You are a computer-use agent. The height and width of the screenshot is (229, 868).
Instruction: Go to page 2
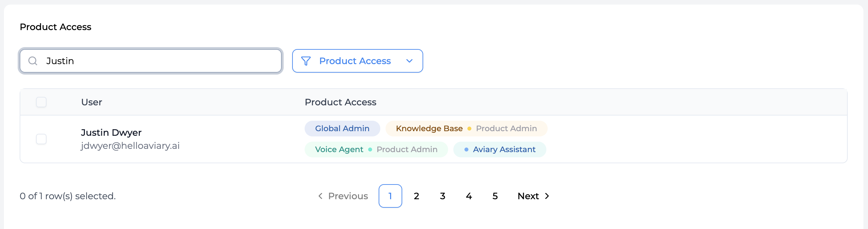417,196
